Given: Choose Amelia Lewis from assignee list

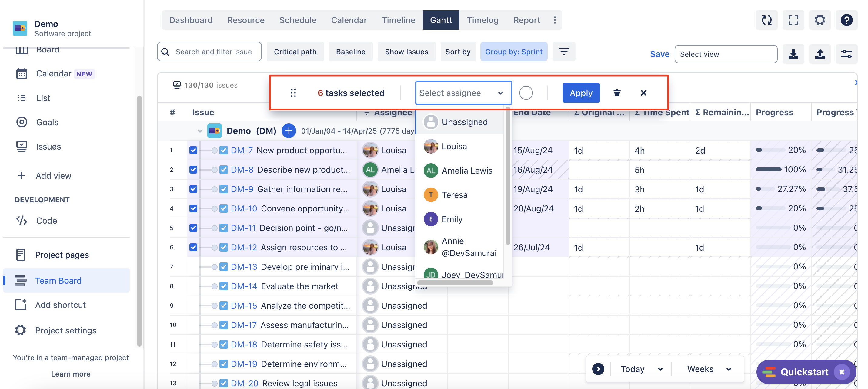Looking at the screenshot, I should pos(466,171).
